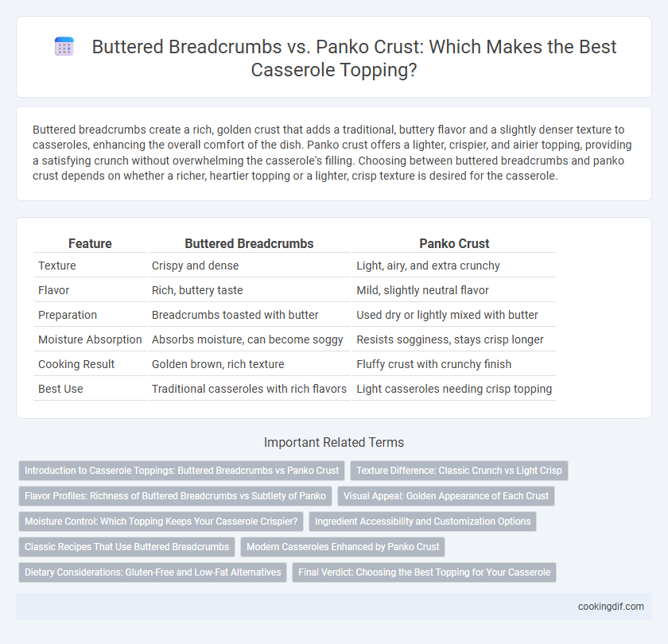This screenshot has width=668, height=644.
Task: Click the Moisture Absorption row label
Action: point(90,339)
